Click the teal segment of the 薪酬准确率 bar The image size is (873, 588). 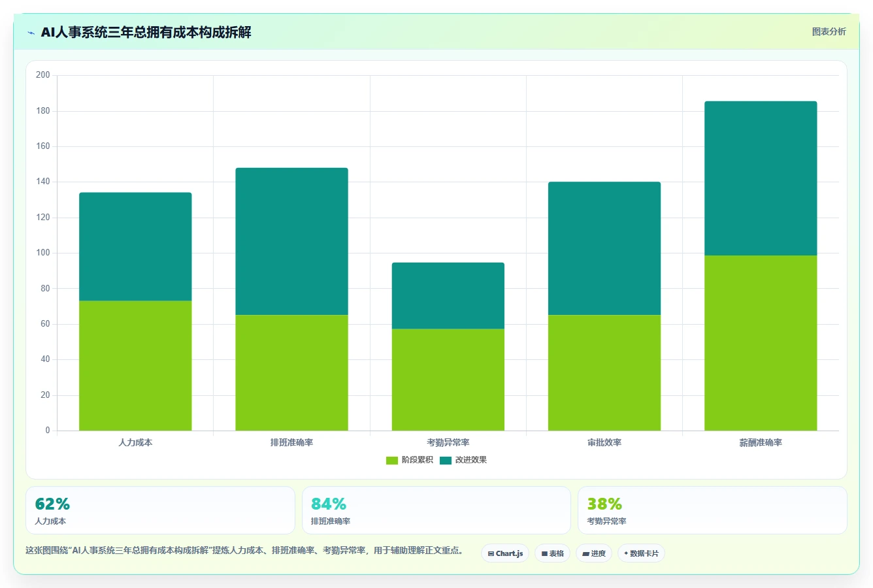pyautogui.click(x=761, y=178)
